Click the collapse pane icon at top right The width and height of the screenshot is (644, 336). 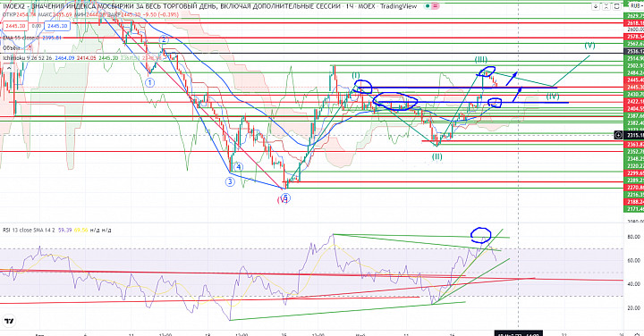click(x=607, y=6)
